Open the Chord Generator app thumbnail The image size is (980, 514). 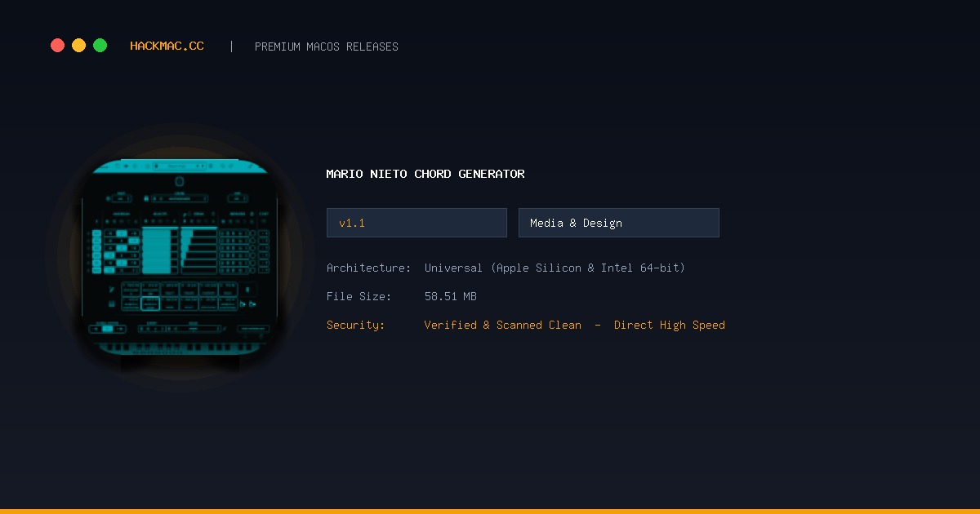click(180, 257)
